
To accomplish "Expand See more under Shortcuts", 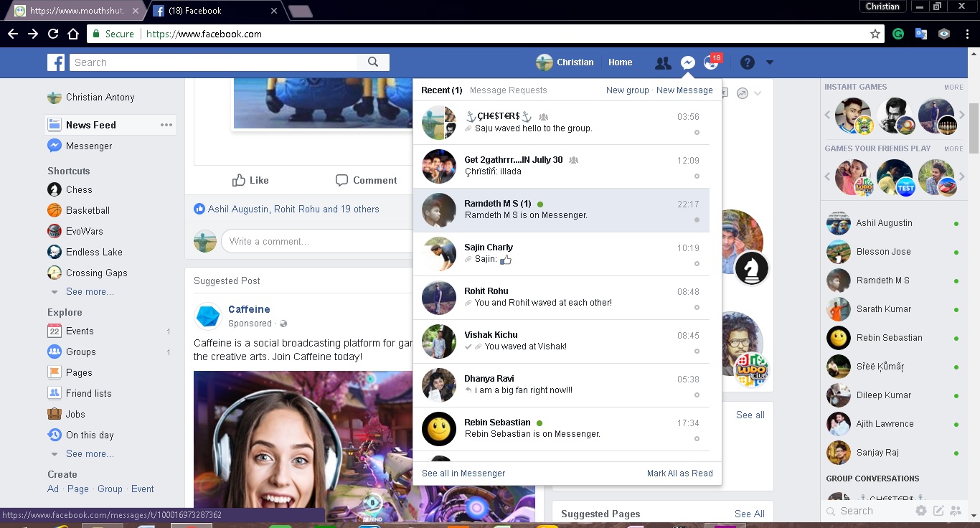I will [x=89, y=292].
